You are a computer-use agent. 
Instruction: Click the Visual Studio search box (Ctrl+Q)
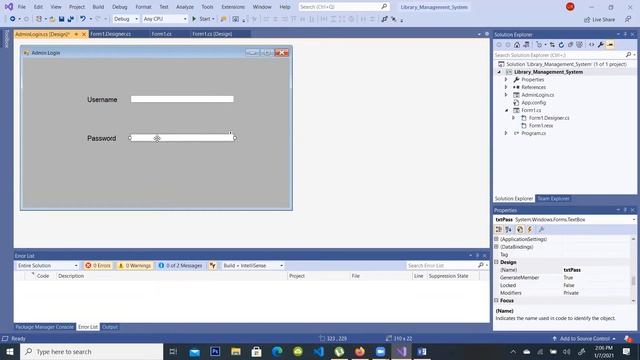343,7
